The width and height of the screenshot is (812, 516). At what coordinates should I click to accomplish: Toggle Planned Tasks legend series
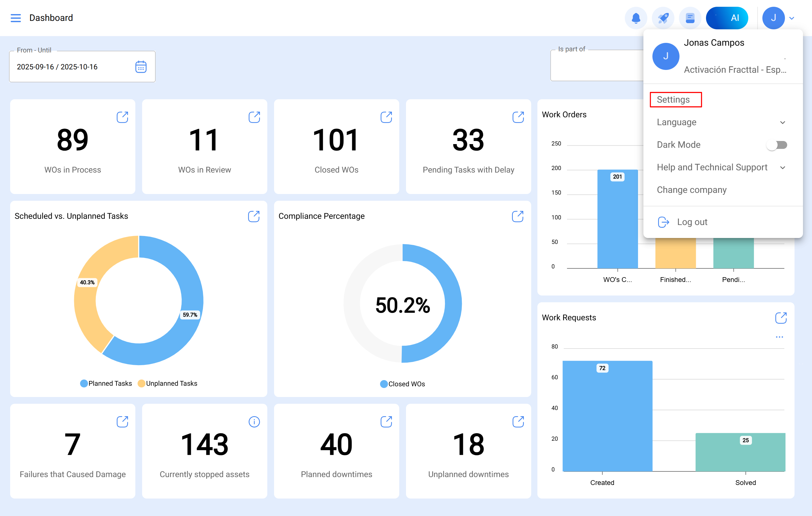[x=106, y=383]
